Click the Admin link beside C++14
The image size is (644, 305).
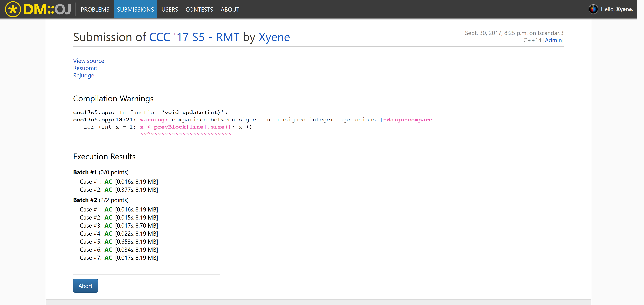click(x=553, y=40)
